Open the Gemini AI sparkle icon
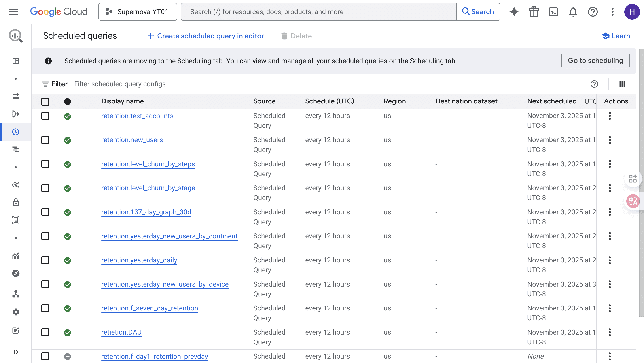This screenshot has width=644, height=363. 514,12
